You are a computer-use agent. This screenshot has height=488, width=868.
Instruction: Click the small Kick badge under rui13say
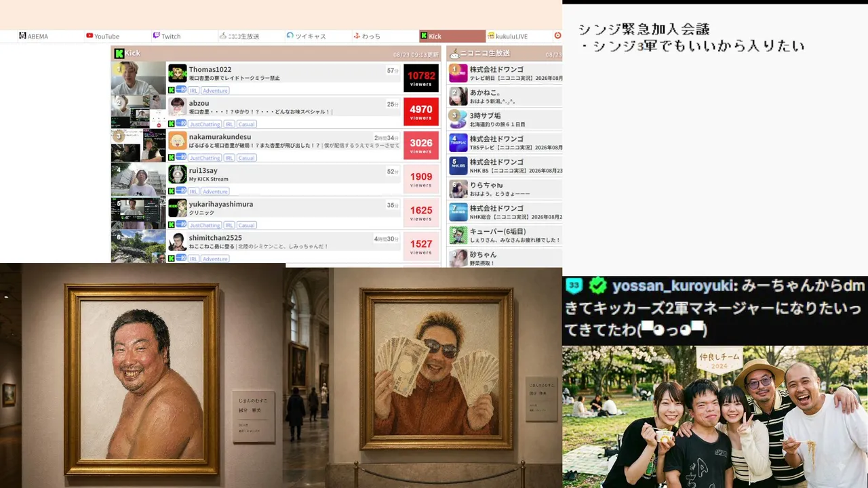[x=172, y=191]
